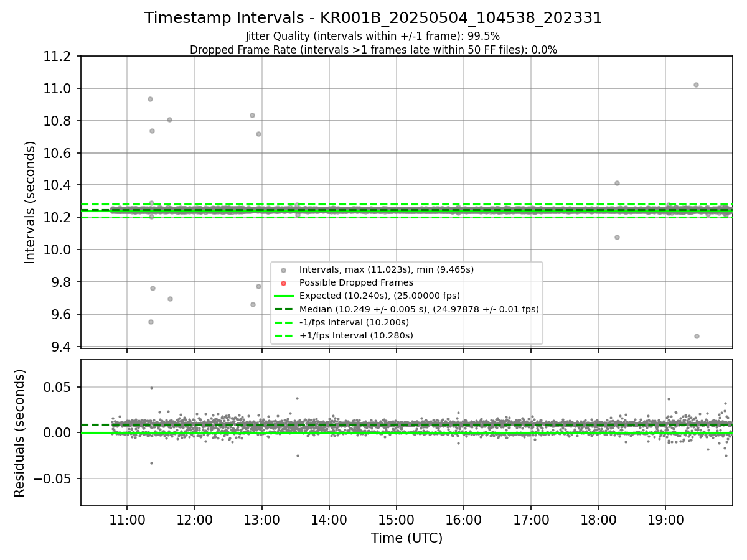Image resolution: width=747 pixels, height=560 pixels.
Task: Click legend entry 'Possible Dropped Frames'
Action: pos(356,282)
